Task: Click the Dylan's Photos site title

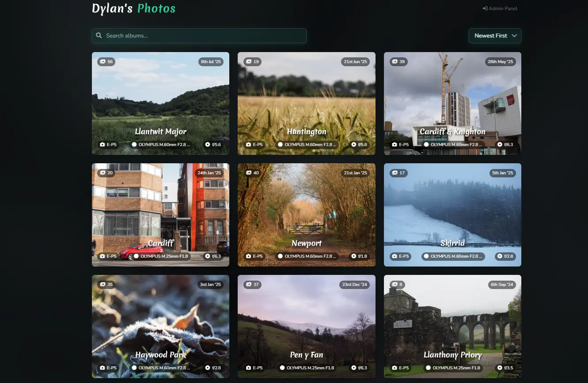Action: [133, 8]
